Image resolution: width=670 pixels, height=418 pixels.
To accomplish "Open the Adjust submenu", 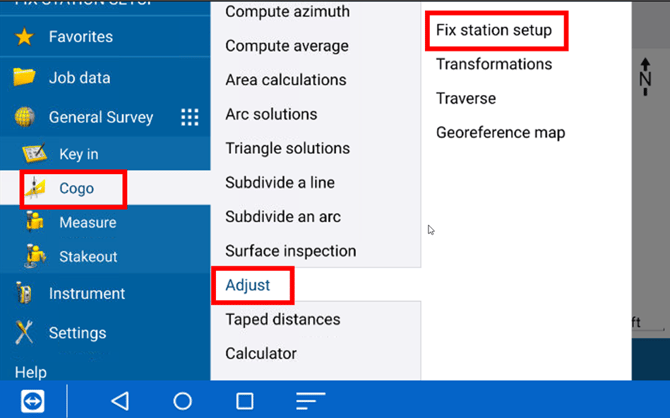I will pyautogui.click(x=248, y=285).
